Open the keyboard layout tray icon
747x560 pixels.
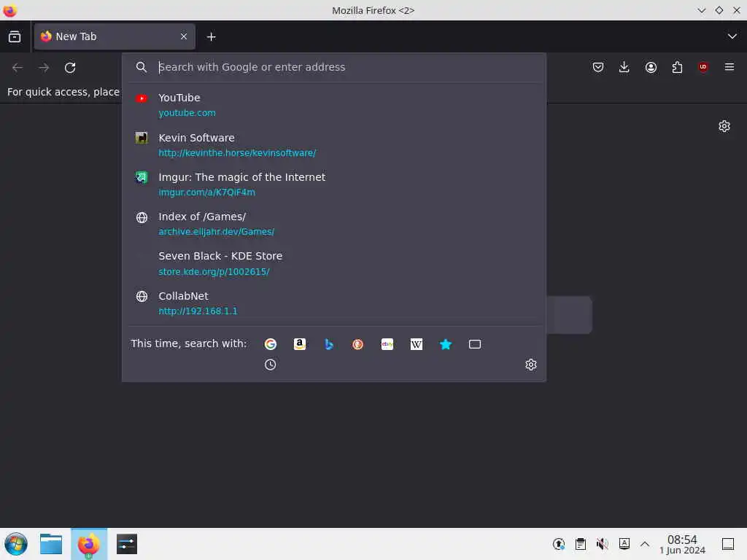624,544
